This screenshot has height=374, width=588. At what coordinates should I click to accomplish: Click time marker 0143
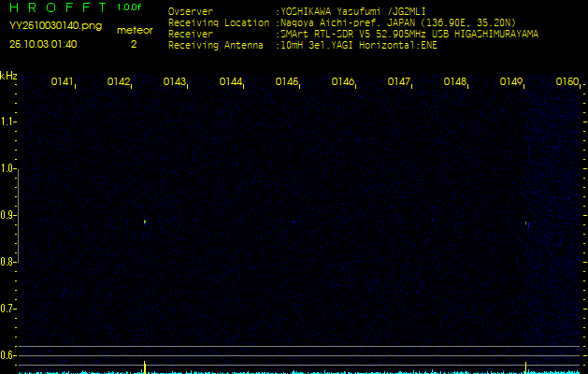click(175, 81)
